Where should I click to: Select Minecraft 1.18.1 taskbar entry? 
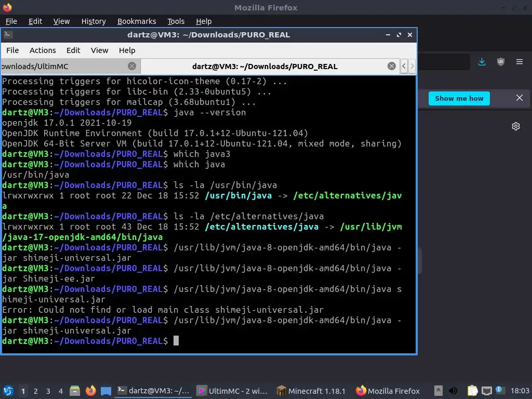[x=311, y=391]
